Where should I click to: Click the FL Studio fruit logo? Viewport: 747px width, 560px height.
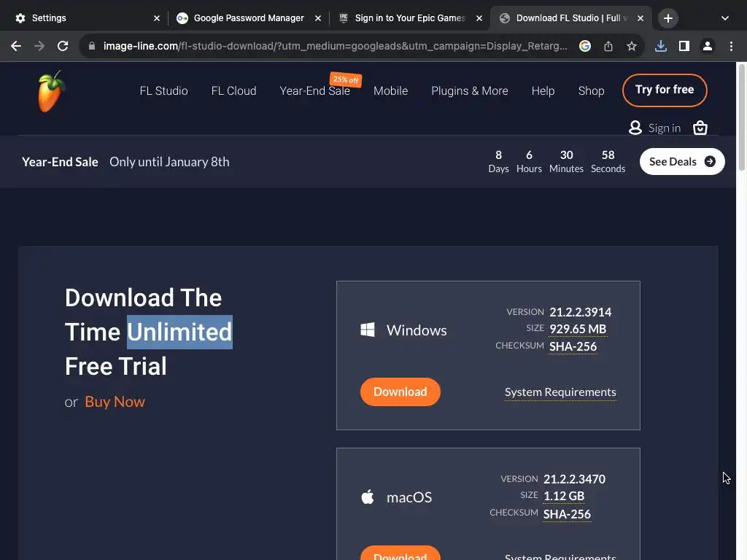click(x=51, y=92)
